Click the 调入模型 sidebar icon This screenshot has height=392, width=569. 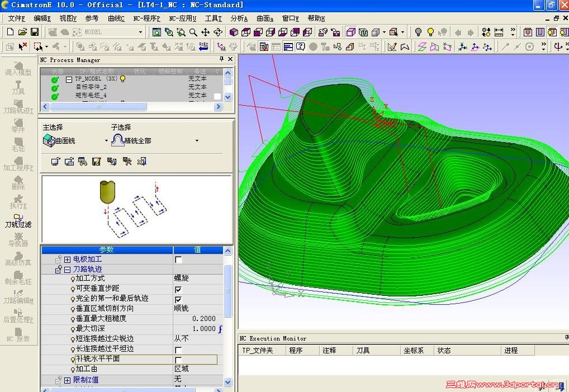click(x=18, y=68)
